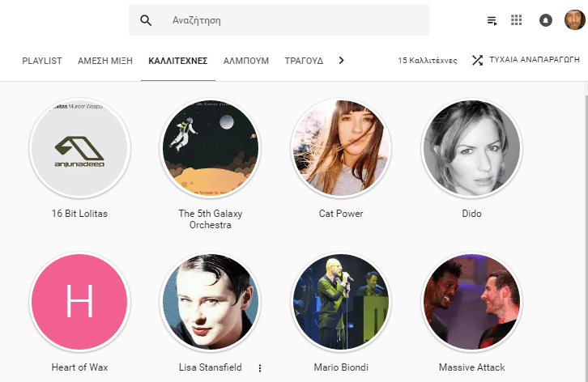Select the ΚΑΛΛΙΤΕΧΝΕΣ tab

pyautogui.click(x=178, y=61)
